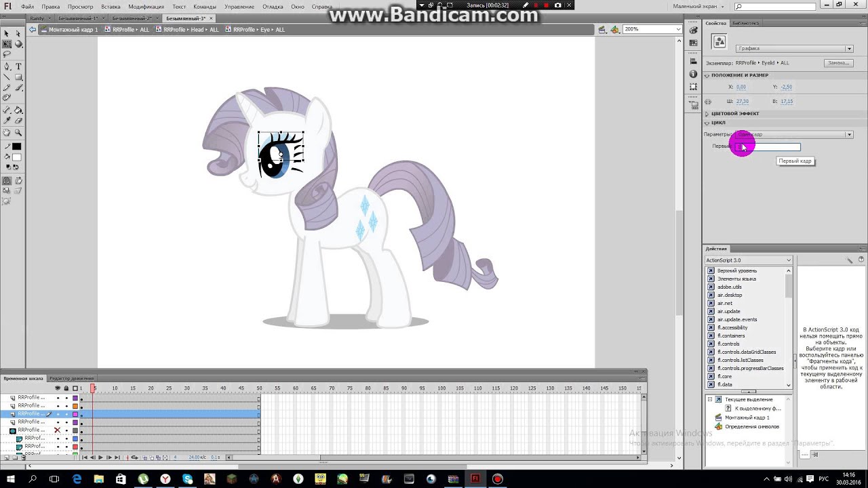
Task: Open the Модификация menu
Action: click(x=146, y=6)
